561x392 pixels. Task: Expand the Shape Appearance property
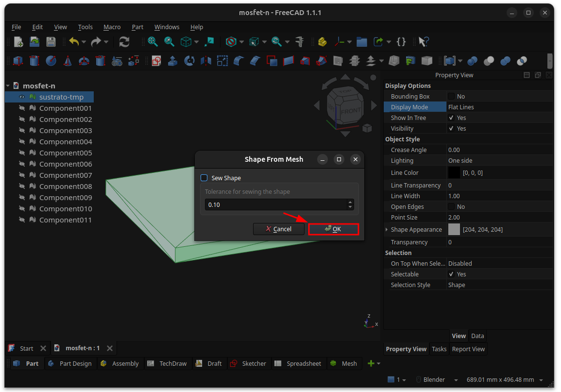point(387,230)
